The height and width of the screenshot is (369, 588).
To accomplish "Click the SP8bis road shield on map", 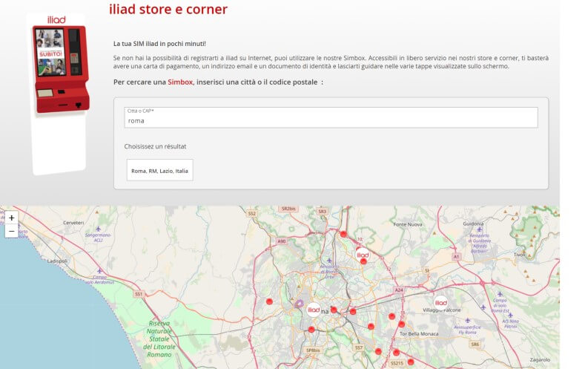I will tap(313, 350).
